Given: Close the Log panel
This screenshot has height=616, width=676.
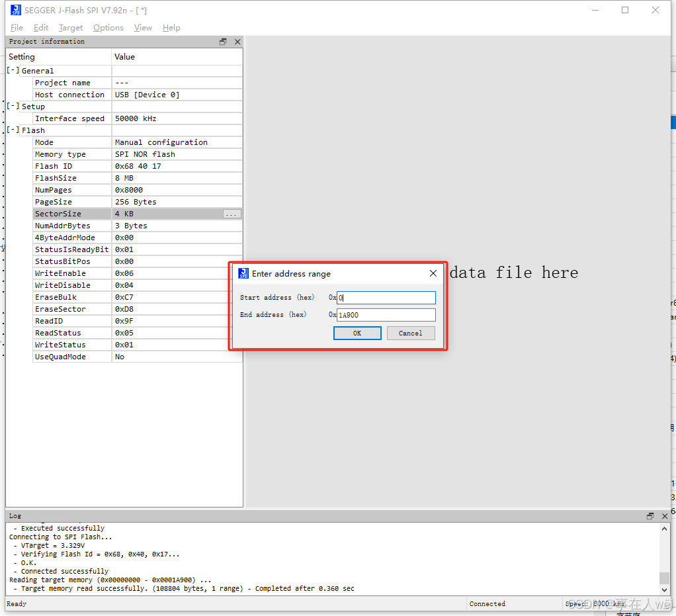Looking at the screenshot, I should coord(665,516).
